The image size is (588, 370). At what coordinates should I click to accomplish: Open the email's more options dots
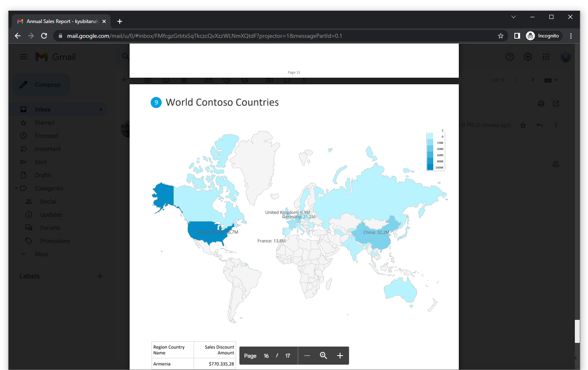tap(556, 125)
